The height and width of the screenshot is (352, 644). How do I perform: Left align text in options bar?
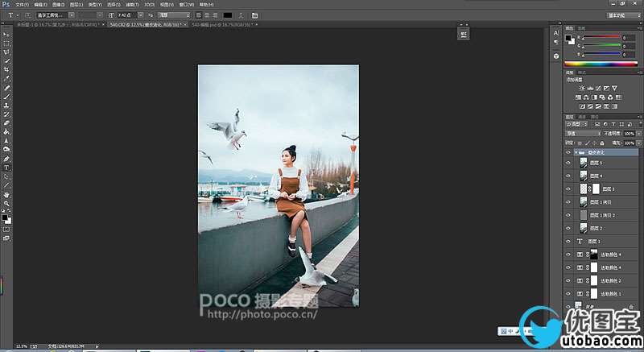click(x=199, y=15)
